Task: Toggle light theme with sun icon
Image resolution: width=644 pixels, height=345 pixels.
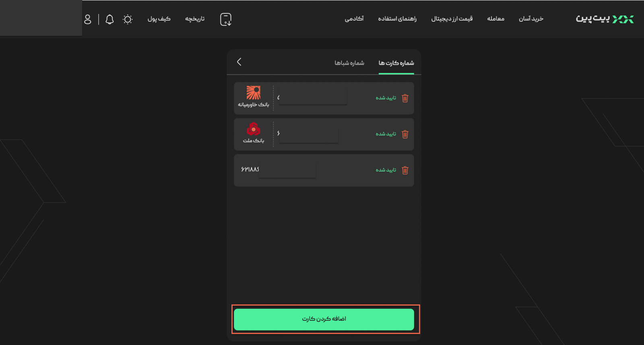Action: coord(128,19)
